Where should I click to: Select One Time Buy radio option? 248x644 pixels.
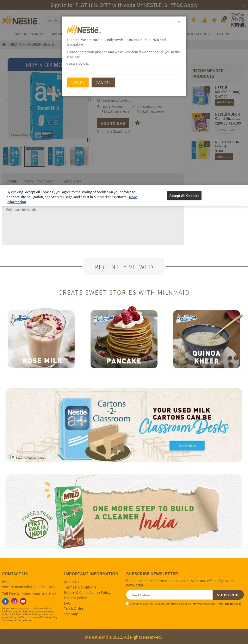coord(98,107)
